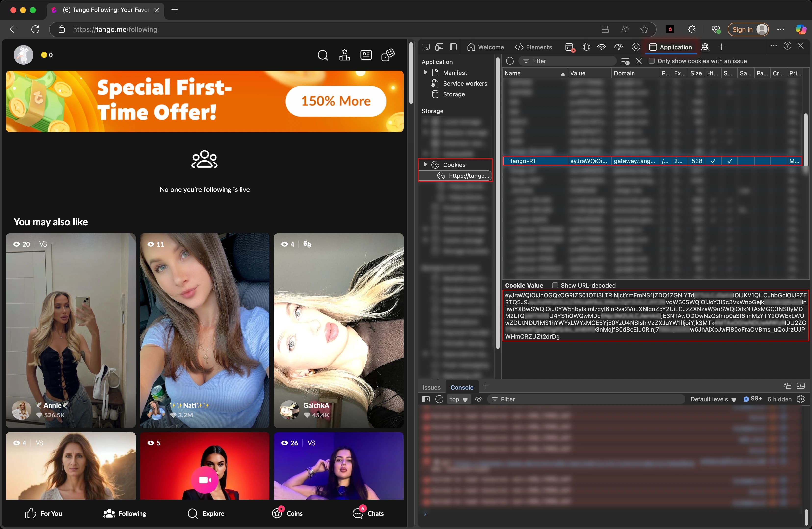Open the Tango search icon
This screenshot has width=812, height=529.
click(322, 55)
